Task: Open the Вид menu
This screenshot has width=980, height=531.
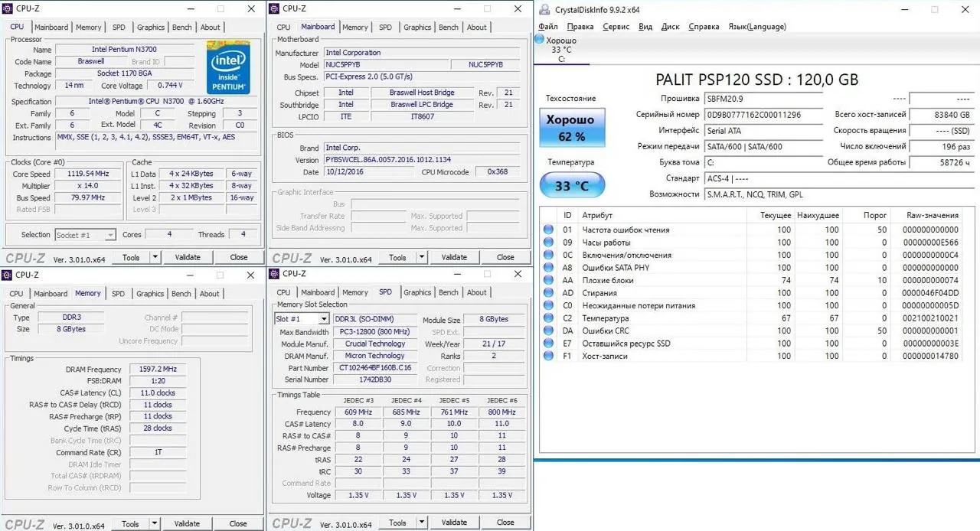Action: [x=645, y=27]
